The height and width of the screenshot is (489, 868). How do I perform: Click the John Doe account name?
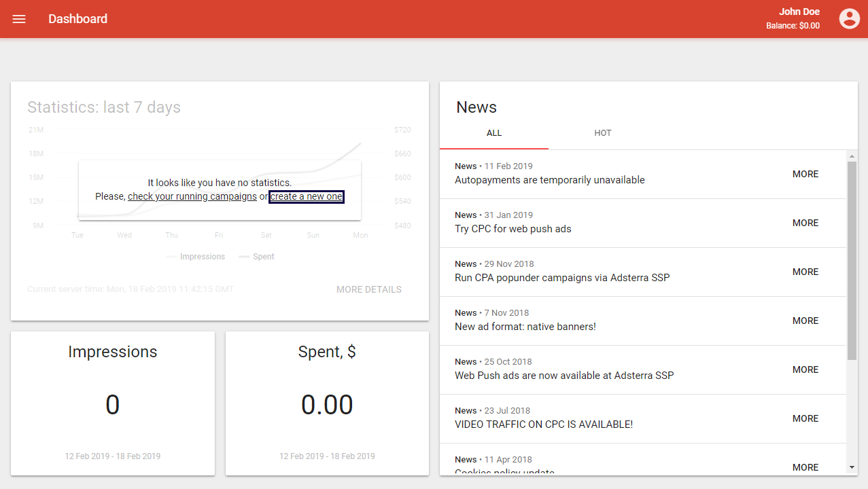pos(799,12)
